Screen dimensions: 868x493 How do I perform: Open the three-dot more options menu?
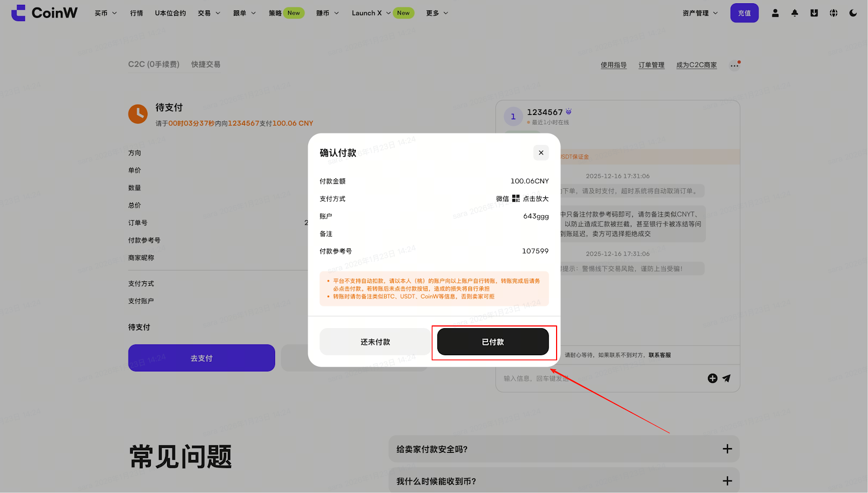[x=734, y=66]
